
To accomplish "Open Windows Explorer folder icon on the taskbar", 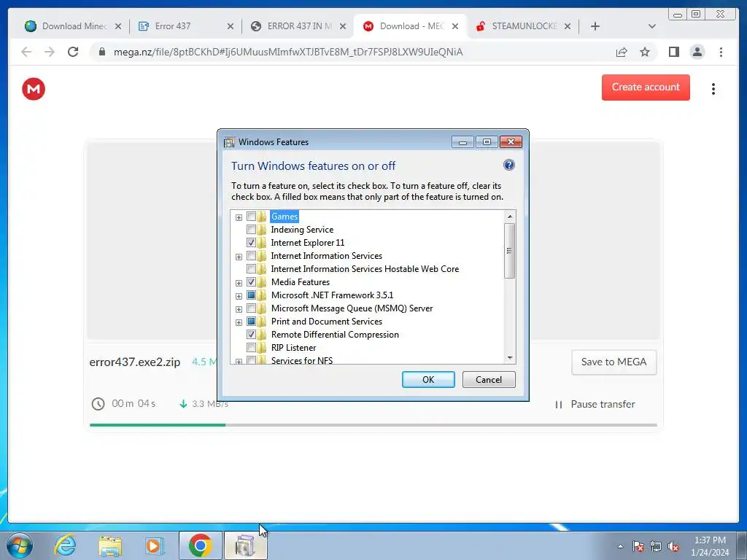I will coord(110,545).
